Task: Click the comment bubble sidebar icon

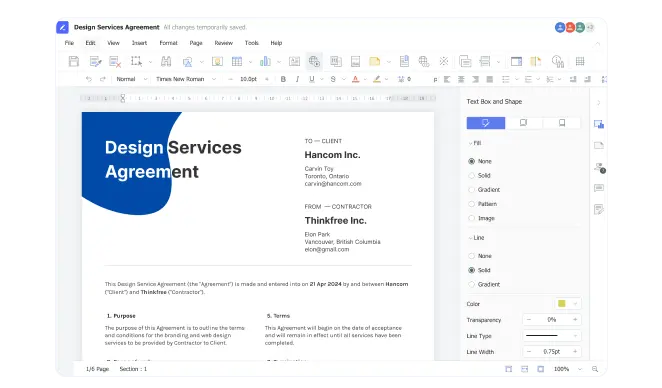Action: point(599,188)
